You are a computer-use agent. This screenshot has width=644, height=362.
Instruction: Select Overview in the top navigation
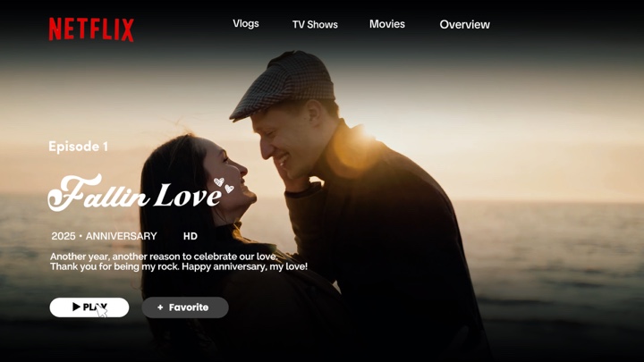[x=464, y=25]
